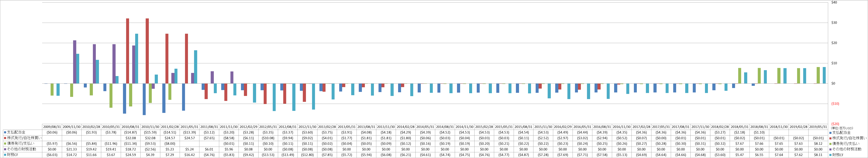Select the ($15.59) dividend cell
868x158 pixels.
(150, 132)
